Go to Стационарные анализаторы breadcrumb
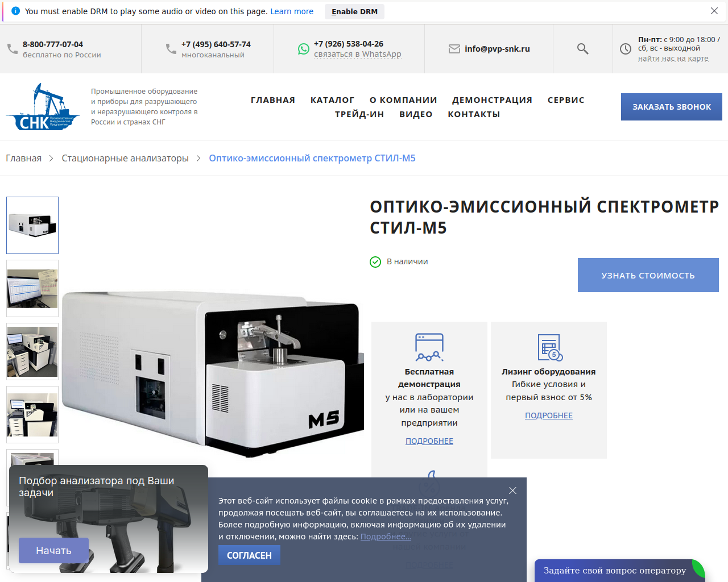728x582 pixels. pos(125,158)
